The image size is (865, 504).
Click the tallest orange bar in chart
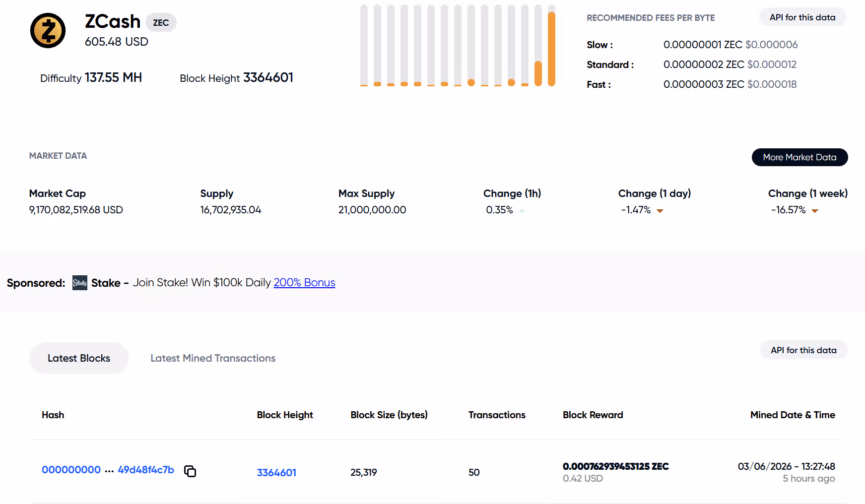[x=551, y=49]
